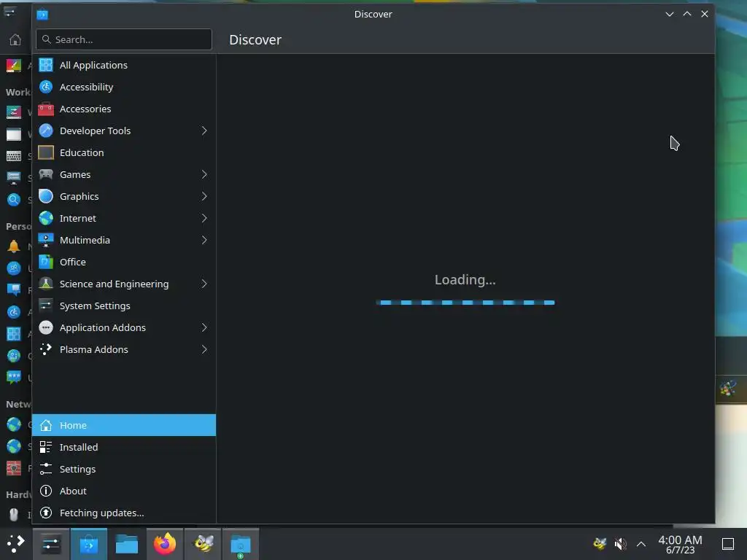Image resolution: width=747 pixels, height=560 pixels.
Task: Click the Loading progress bar
Action: 465,303
